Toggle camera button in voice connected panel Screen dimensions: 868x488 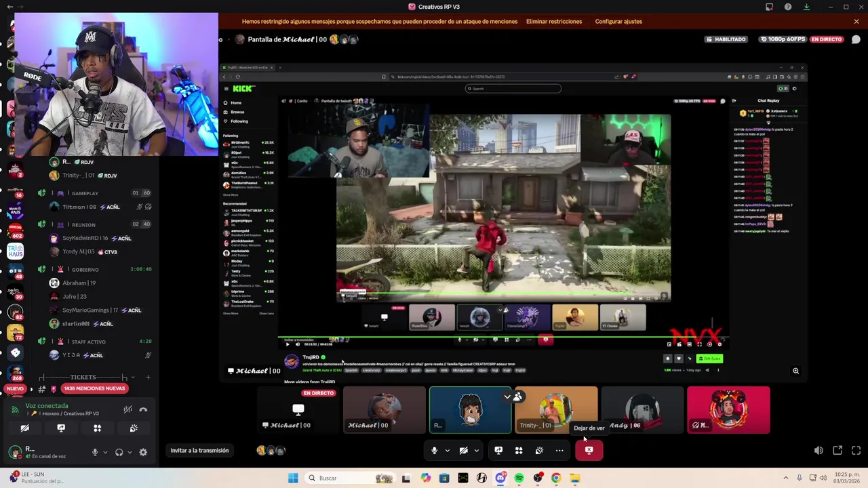pyautogui.click(x=24, y=428)
